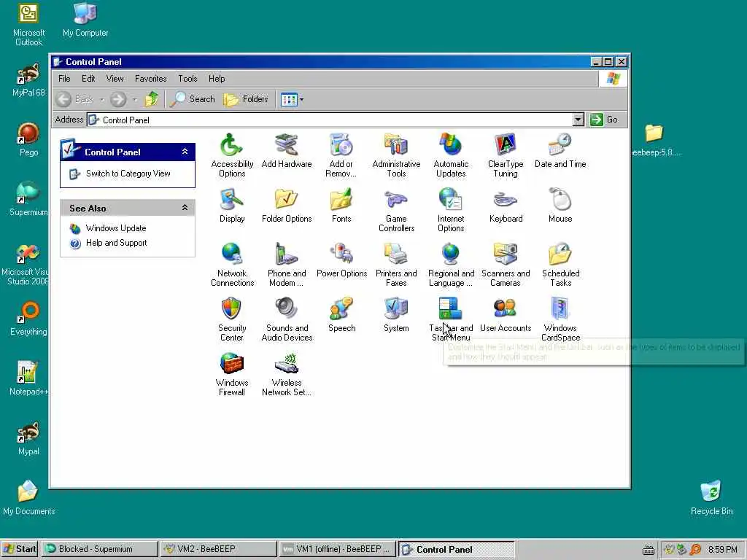Open the Fonts folder icon
This screenshot has height=560, width=747.
pyautogui.click(x=341, y=205)
